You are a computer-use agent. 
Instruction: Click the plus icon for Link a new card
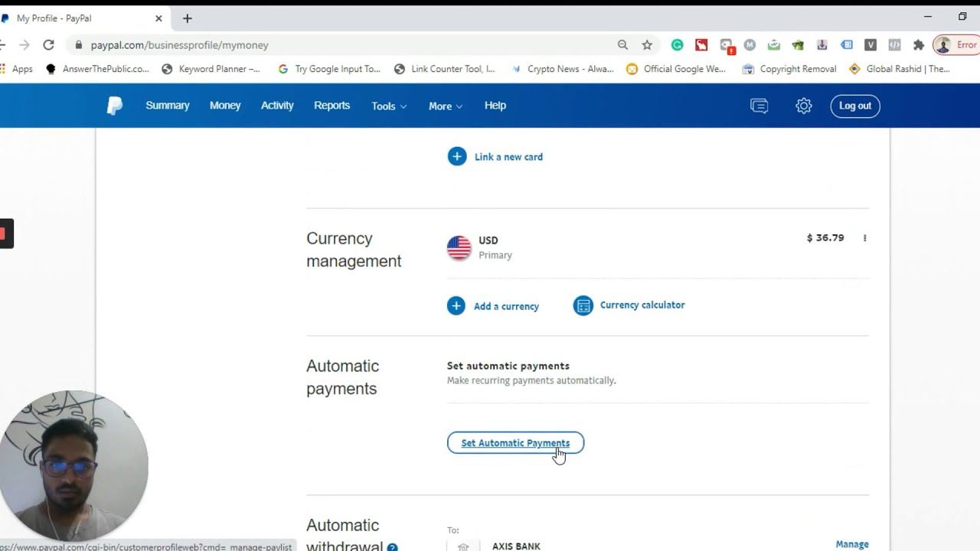click(457, 157)
